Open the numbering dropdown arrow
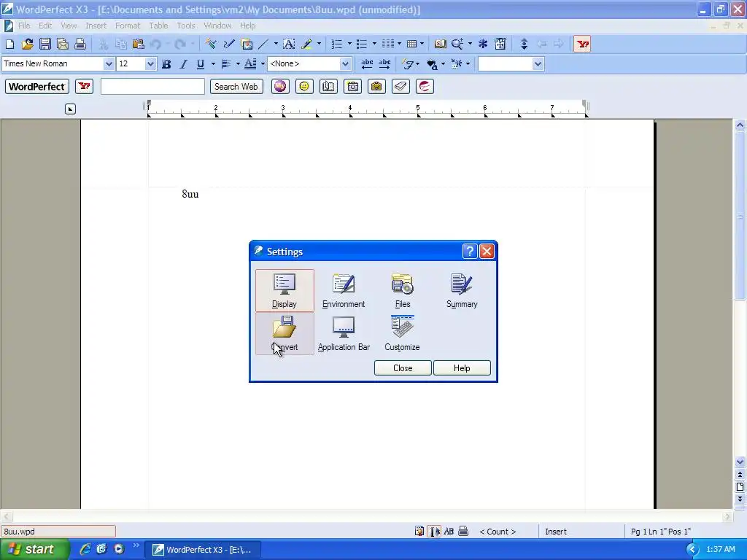 [349, 44]
